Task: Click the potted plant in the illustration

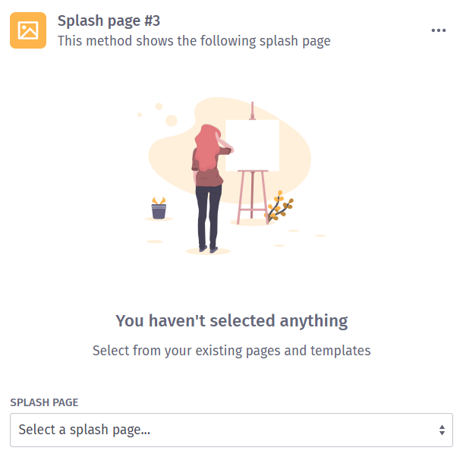Action: (x=159, y=208)
